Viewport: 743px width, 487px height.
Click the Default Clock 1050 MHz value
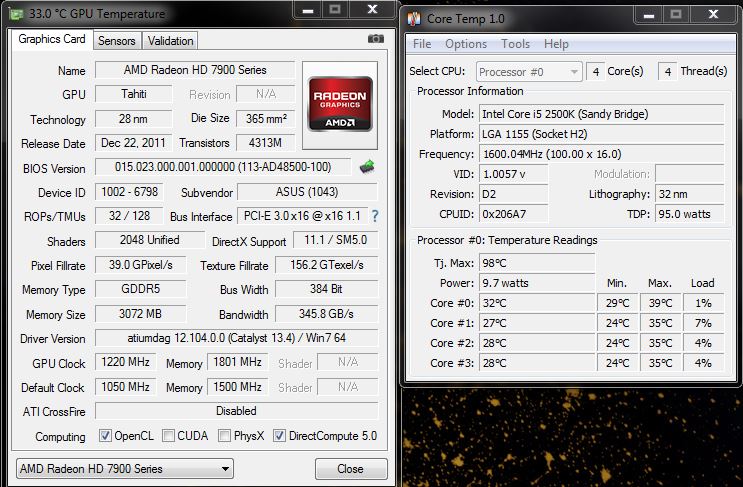coord(126,387)
